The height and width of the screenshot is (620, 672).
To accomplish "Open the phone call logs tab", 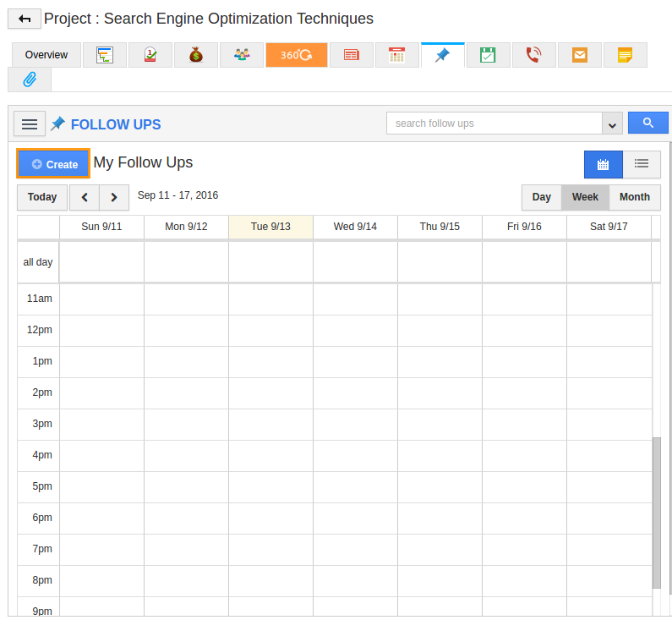I will click(533, 55).
